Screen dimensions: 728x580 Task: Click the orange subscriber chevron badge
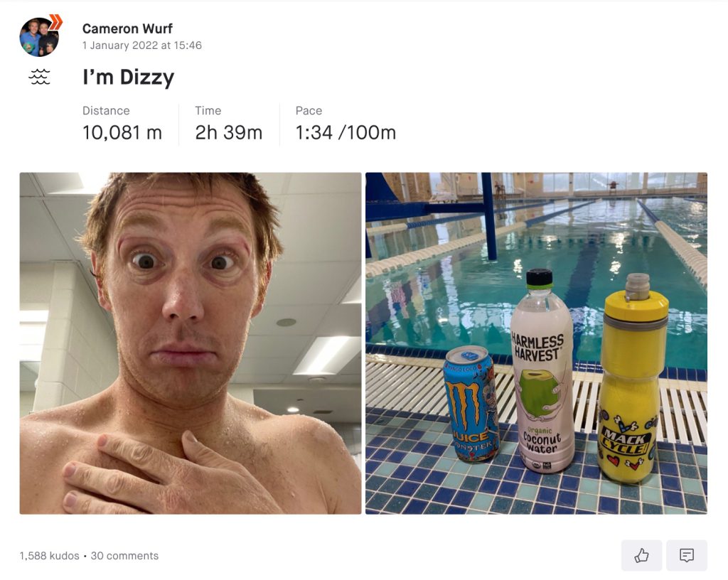point(55,21)
